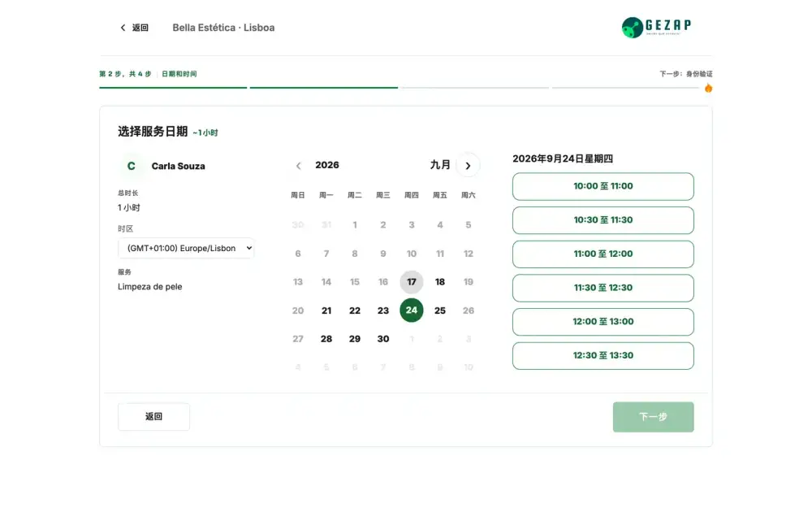Click the 2026年9月24日星期四 heading

point(563,158)
